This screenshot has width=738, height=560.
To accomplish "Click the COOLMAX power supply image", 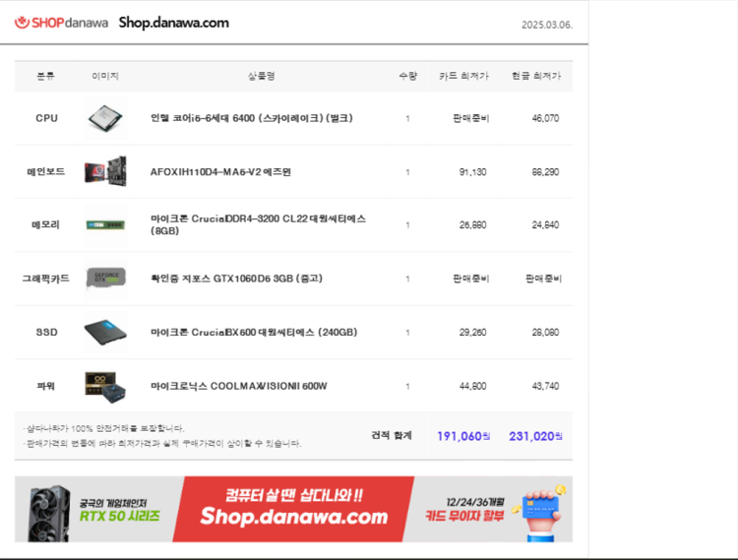I will [x=105, y=387].
